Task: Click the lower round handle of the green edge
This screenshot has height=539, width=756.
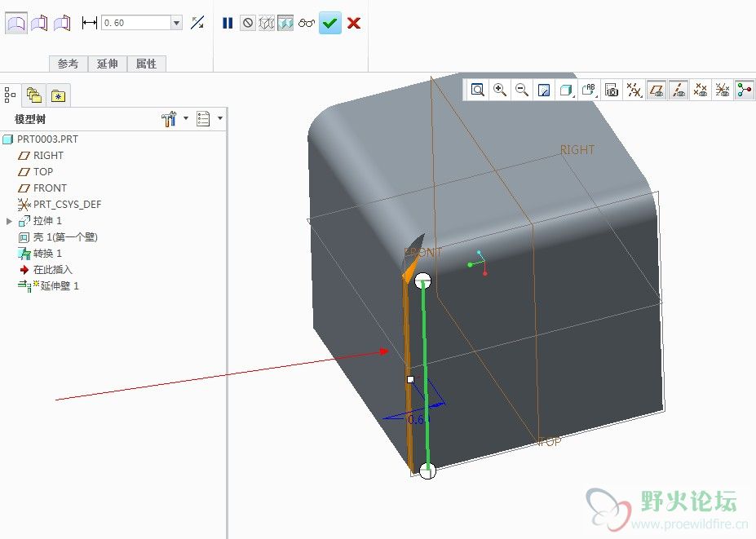Action: coord(427,471)
